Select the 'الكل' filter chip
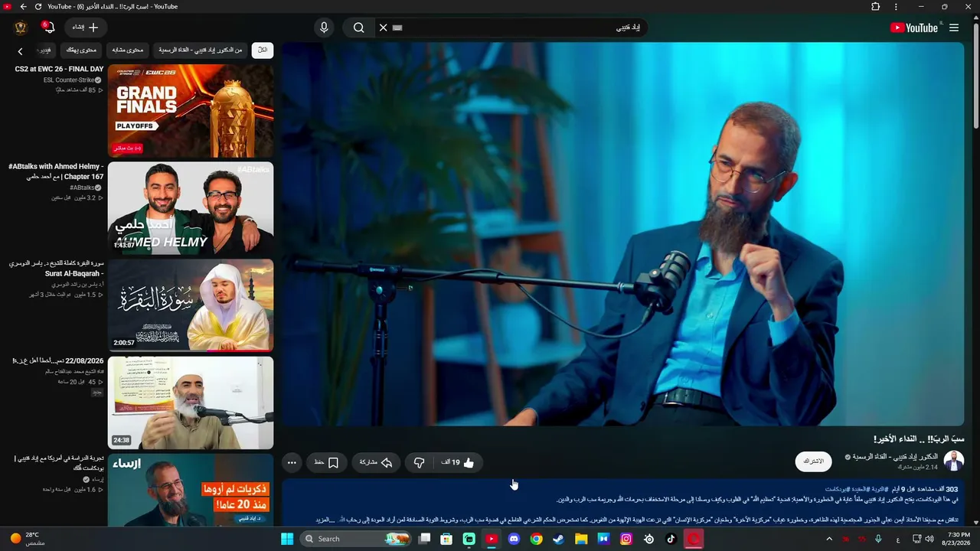The height and width of the screenshot is (551, 980). click(262, 51)
